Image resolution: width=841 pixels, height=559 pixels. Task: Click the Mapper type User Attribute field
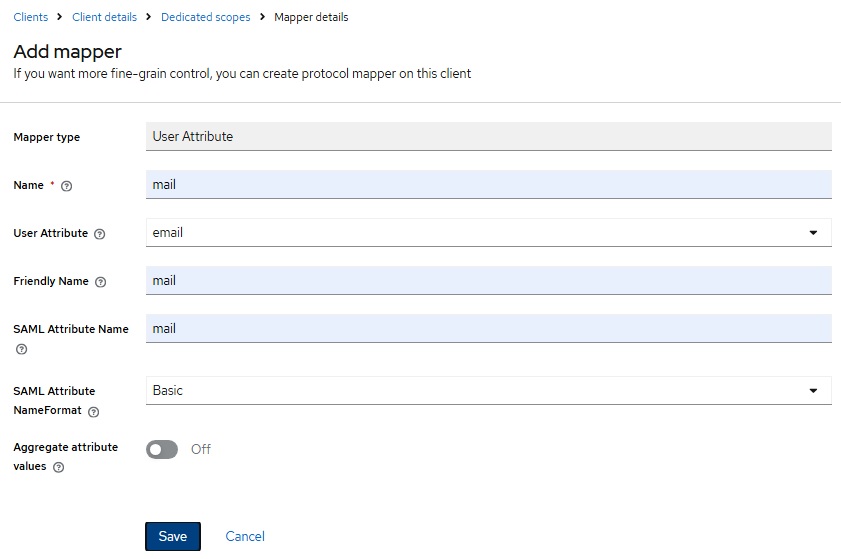489,136
